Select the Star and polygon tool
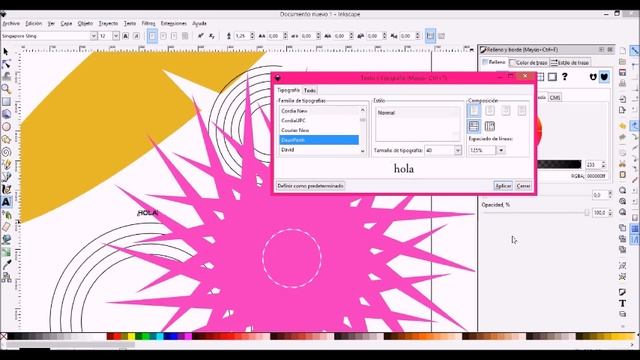 coord(6,139)
